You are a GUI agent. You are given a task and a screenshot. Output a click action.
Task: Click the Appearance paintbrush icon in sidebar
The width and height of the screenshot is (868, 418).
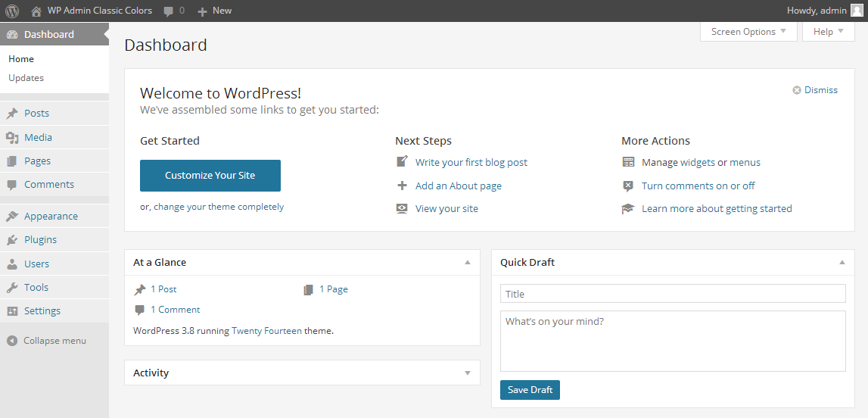pyautogui.click(x=12, y=217)
